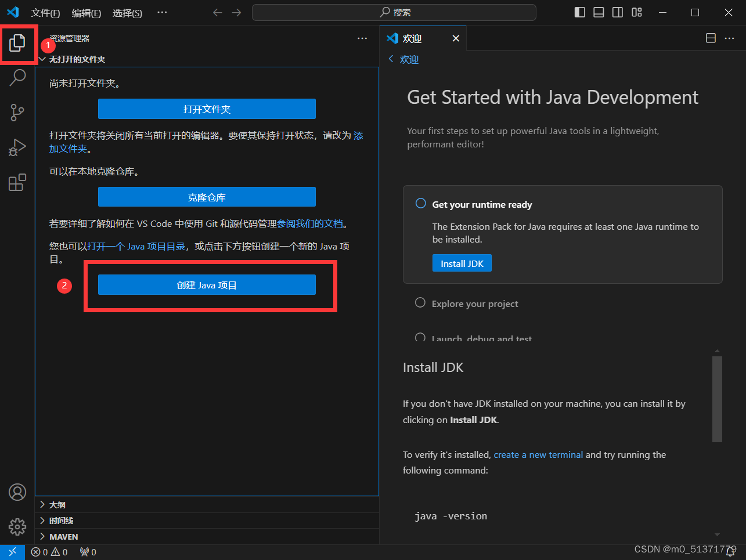Open the Run and Debug view
746x560 pixels.
pyautogui.click(x=17, y=147)
